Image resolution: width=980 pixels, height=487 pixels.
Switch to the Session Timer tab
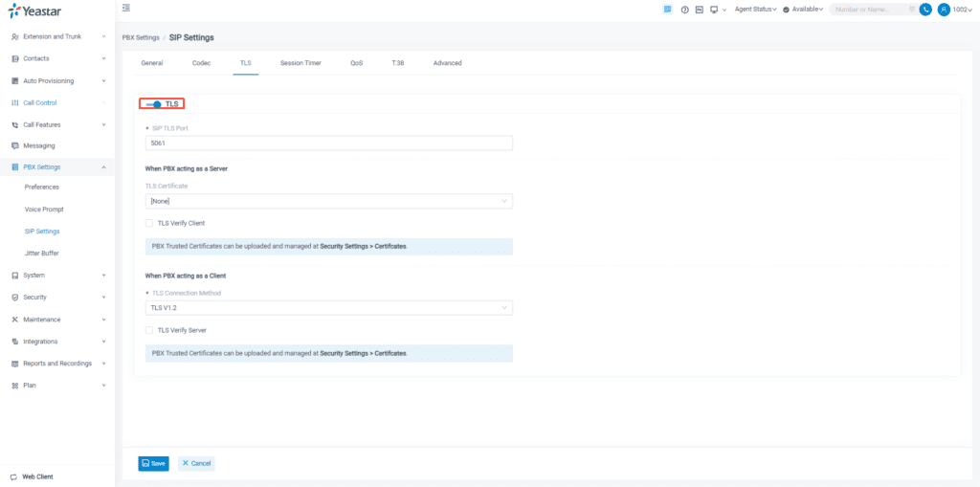[x=301, y=63]
